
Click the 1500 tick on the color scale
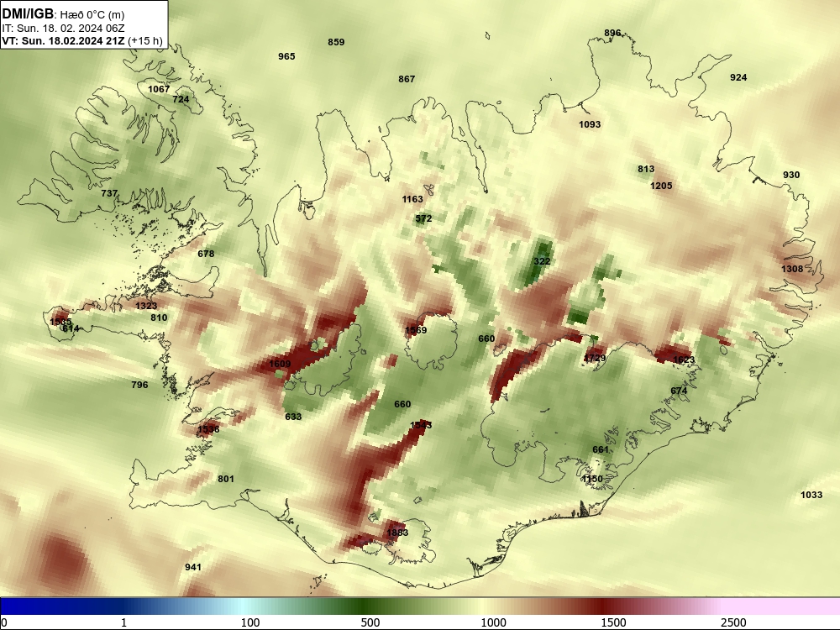tap(613, 622)
